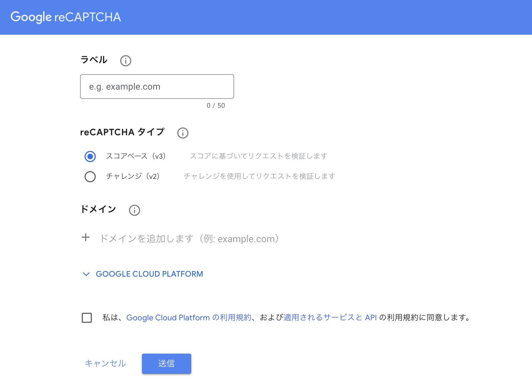Focus the ラベル text input field
This screenshot has height=392, width=532.
(157, 87)
